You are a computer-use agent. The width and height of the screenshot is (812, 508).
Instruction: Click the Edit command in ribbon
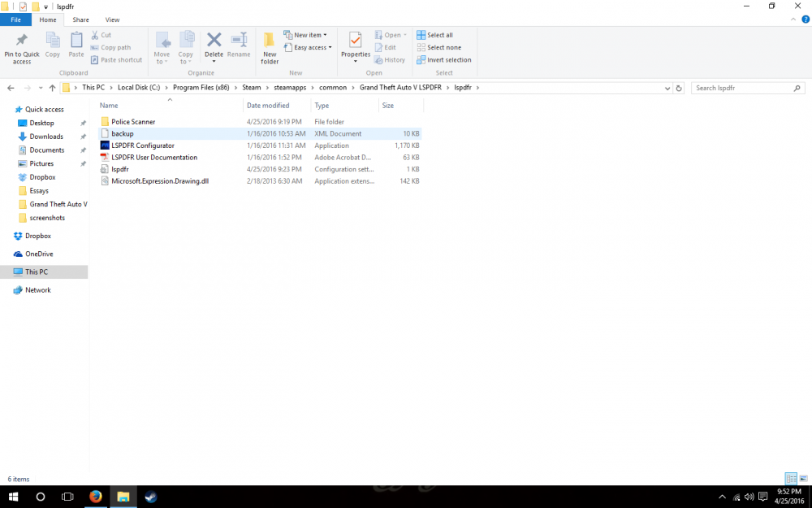click(385, 47)
